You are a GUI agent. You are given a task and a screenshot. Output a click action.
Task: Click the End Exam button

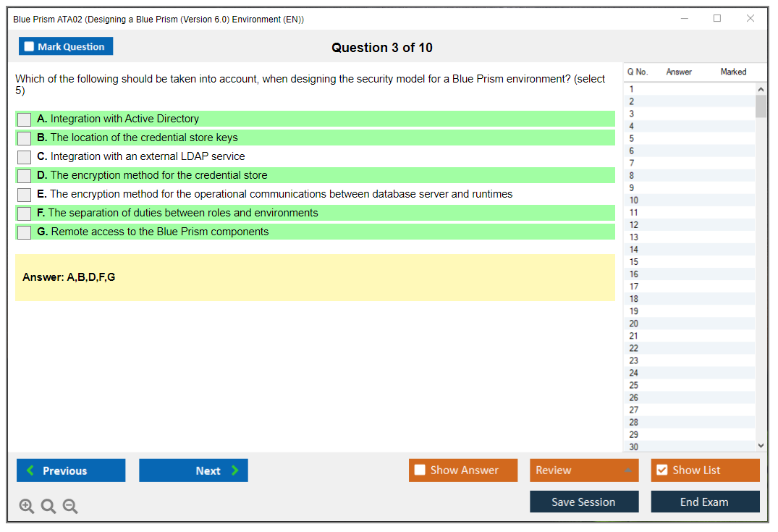tap(705, 502)
